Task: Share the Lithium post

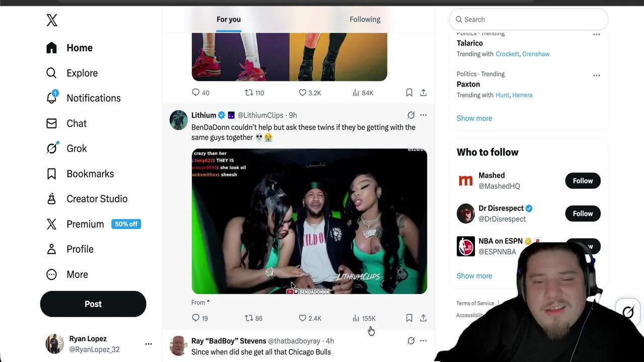Action: 423,318
